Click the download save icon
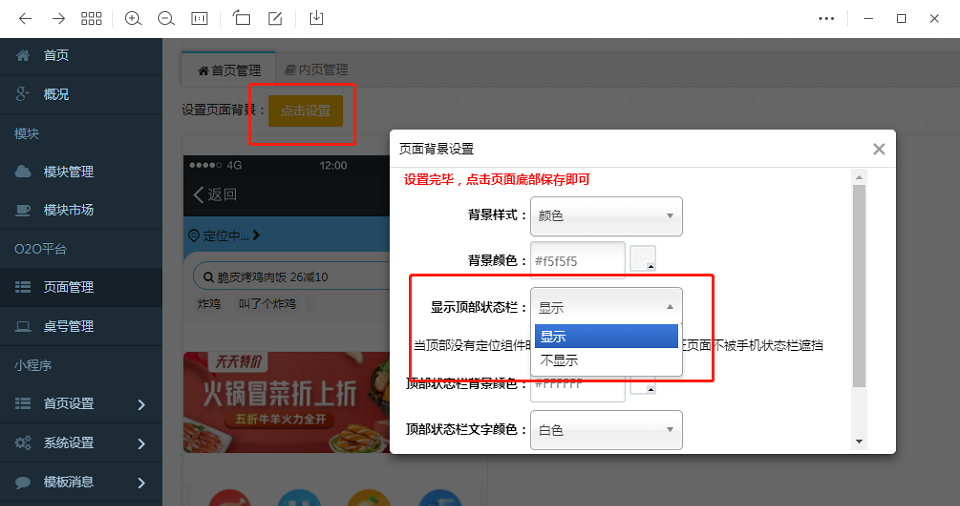This screenshot has width=960, height=506. [317, 18]
